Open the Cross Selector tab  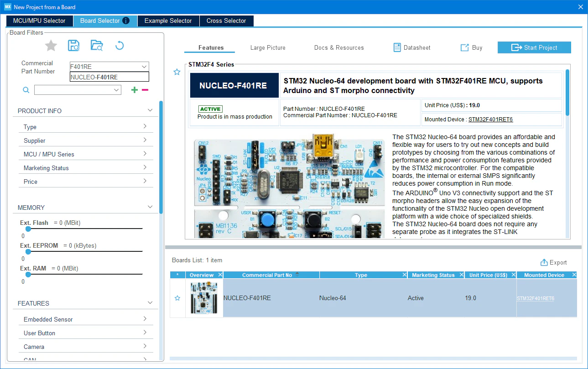[226, 21]
